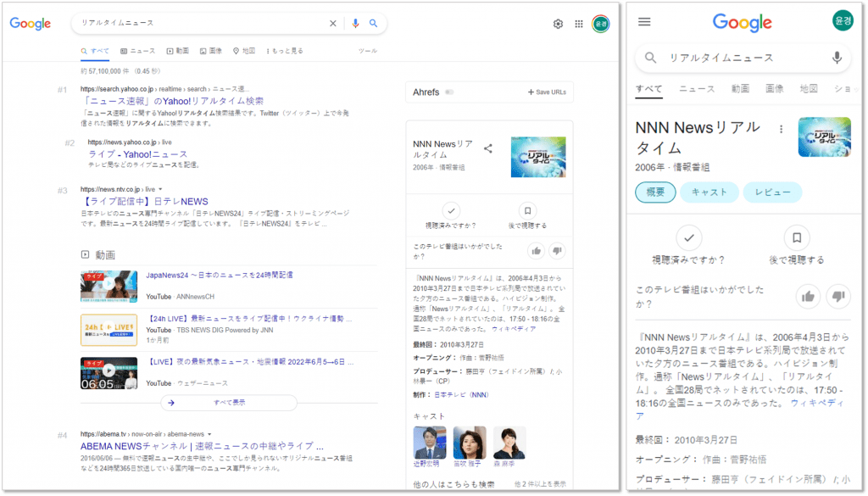Play the 24h LIVE video thumbnail
Screen dimensions: 868x496
(x=109, y=330)
